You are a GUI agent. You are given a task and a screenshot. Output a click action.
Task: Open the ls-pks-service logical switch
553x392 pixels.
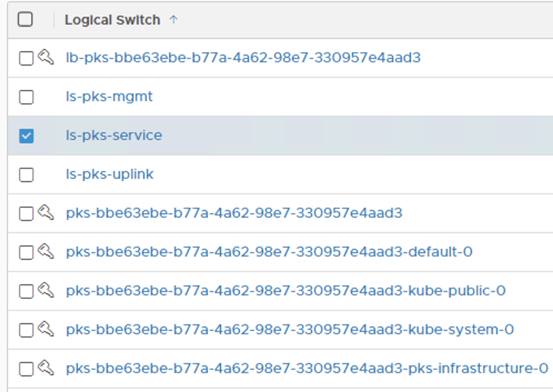114,135
